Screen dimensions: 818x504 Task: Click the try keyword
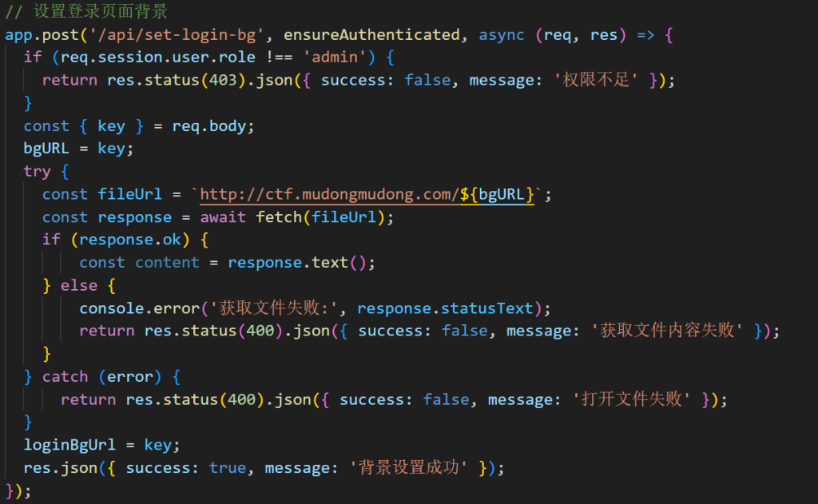click(37, 172)
